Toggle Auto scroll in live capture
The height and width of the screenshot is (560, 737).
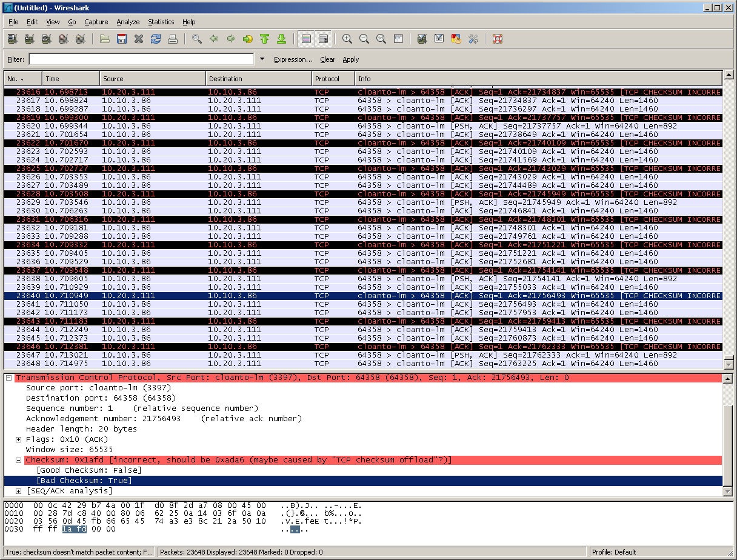pyautogui.click(x=323, y=39)
